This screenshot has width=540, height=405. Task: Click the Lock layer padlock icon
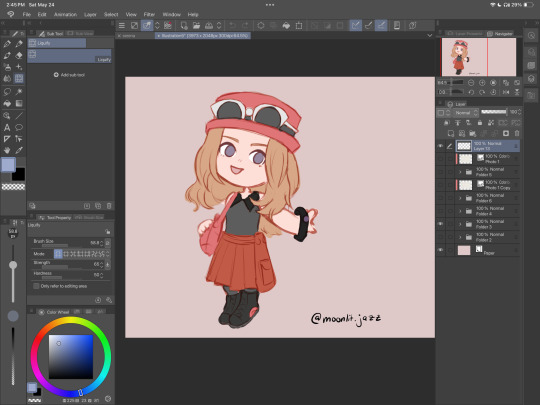(x=480, y=123)
